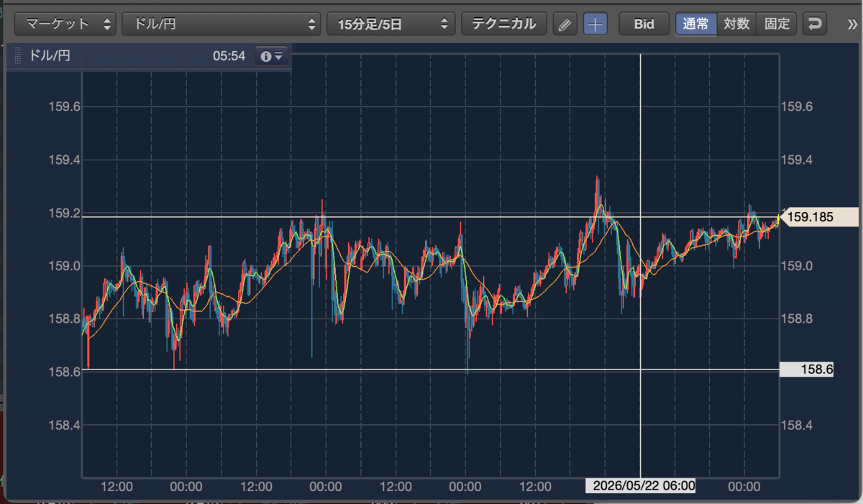Click the 159.4 right axis label

(x=796, y=160)
